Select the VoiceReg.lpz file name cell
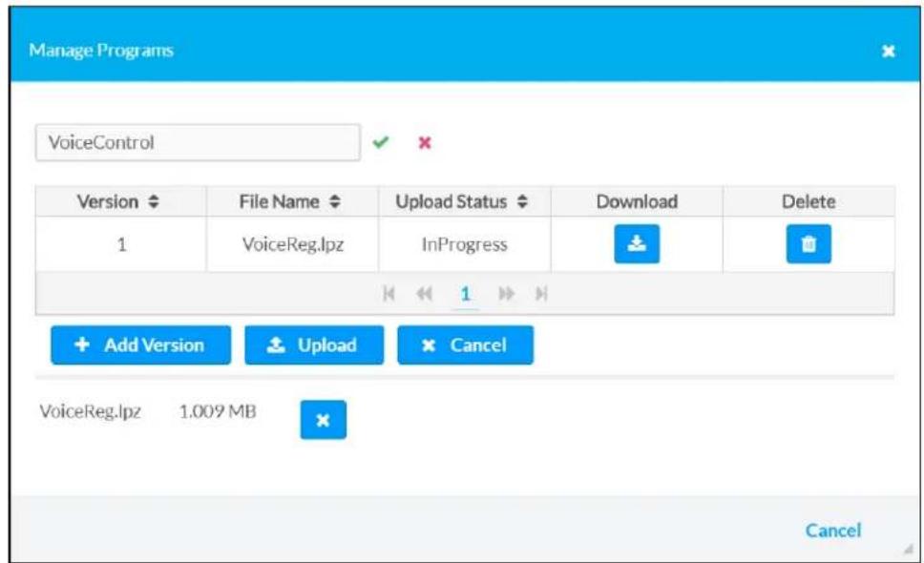 pos(292,244)
